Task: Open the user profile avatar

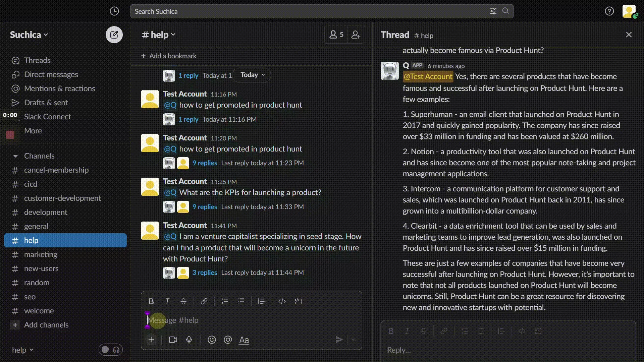Action: pyautogui.click(x=629, y=11)
